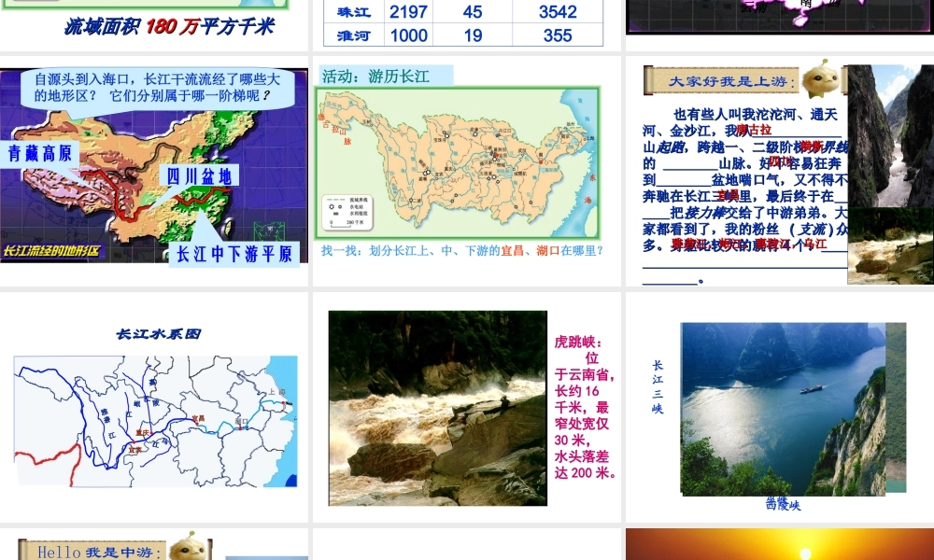
Task: Select the Tiger Leaping Gorge rapids photo
Action: coord(438,408)
